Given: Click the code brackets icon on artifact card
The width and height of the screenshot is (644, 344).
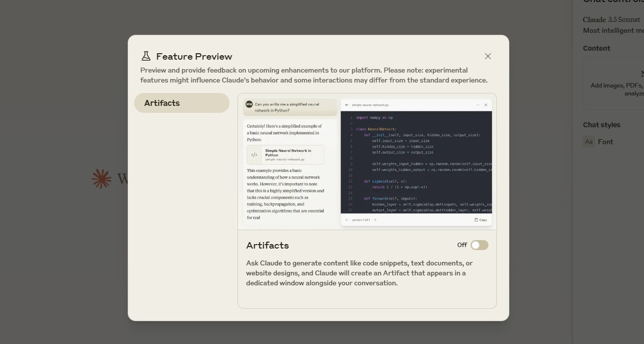Looking at the screenshot, I should tap(254, 155).
